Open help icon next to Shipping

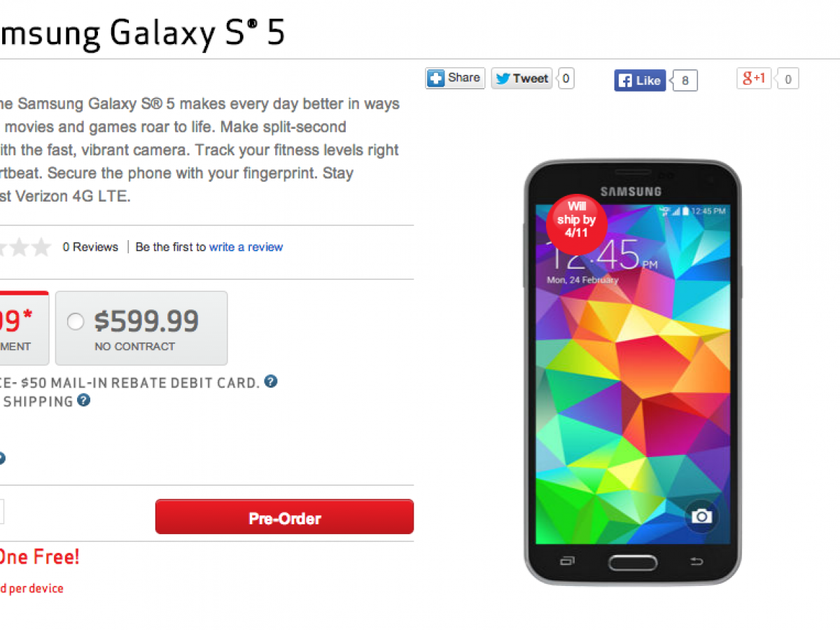click(x=84, y=400)
